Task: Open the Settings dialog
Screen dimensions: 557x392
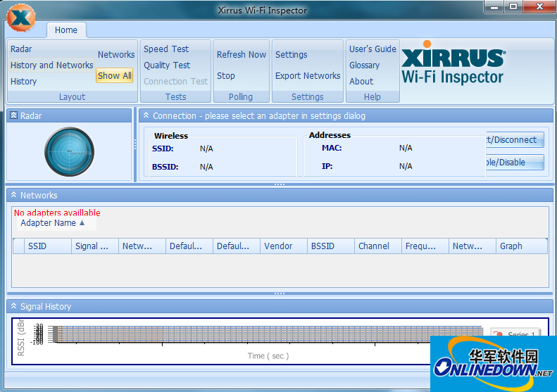Action: (x=292, y=55)
